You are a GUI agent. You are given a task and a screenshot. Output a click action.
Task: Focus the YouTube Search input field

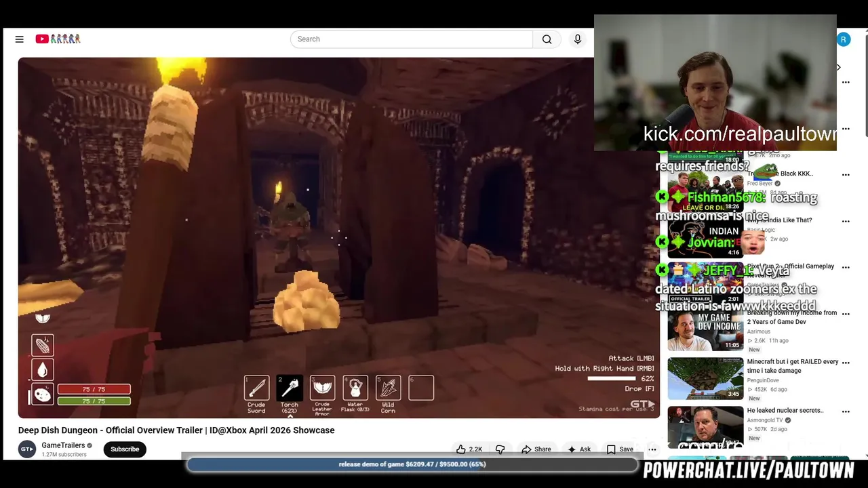click(x=412, y=39)
